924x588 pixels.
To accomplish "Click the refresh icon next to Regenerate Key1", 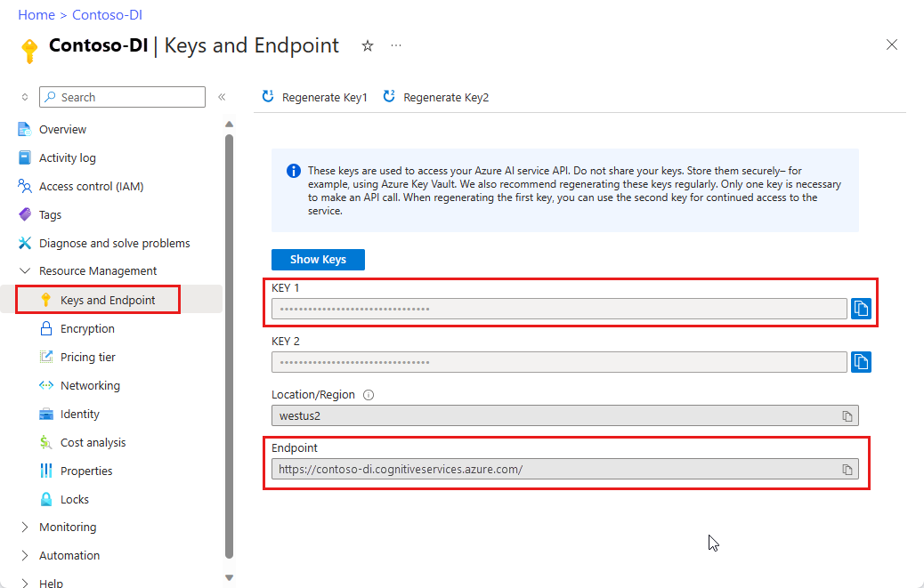I will click(268, 97).
